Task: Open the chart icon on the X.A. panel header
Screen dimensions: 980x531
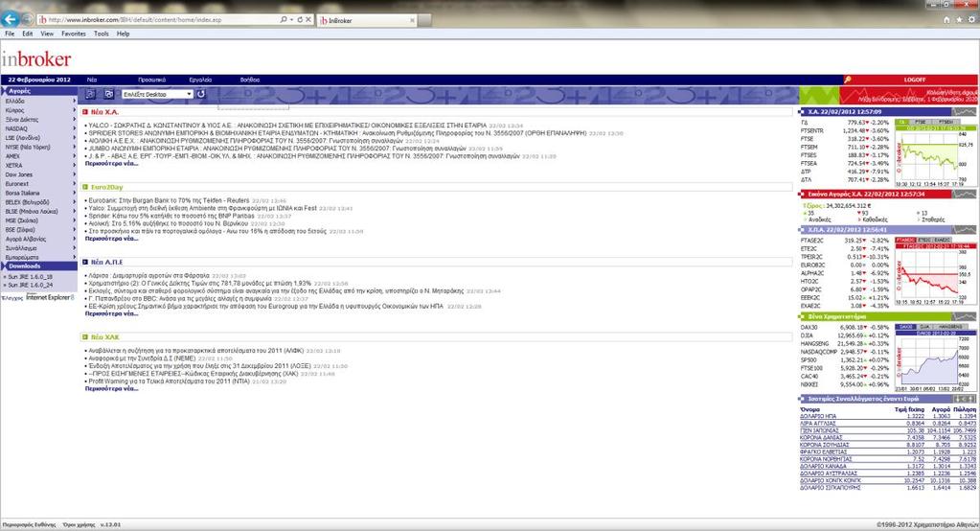Action: click(967, 112)
